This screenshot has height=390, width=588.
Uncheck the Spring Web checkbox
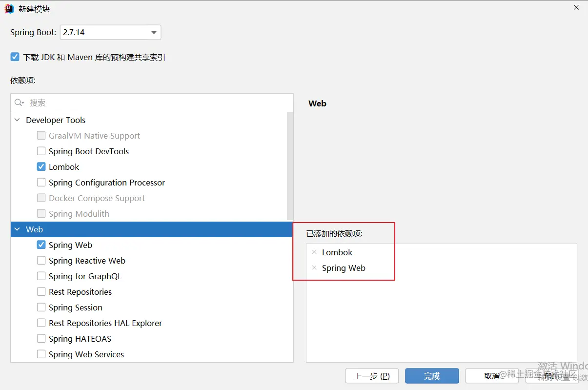tap(41, 245)
